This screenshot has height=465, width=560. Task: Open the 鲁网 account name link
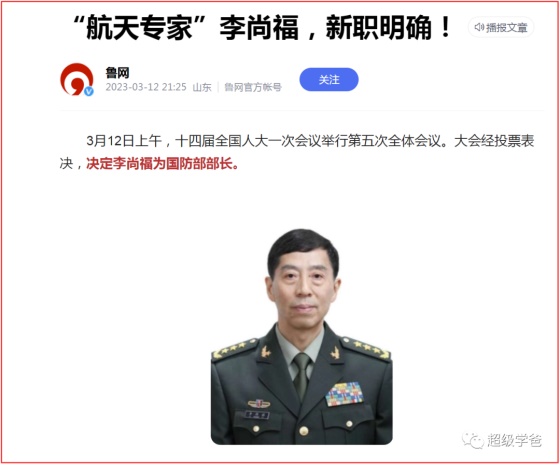tap(117, 73)
